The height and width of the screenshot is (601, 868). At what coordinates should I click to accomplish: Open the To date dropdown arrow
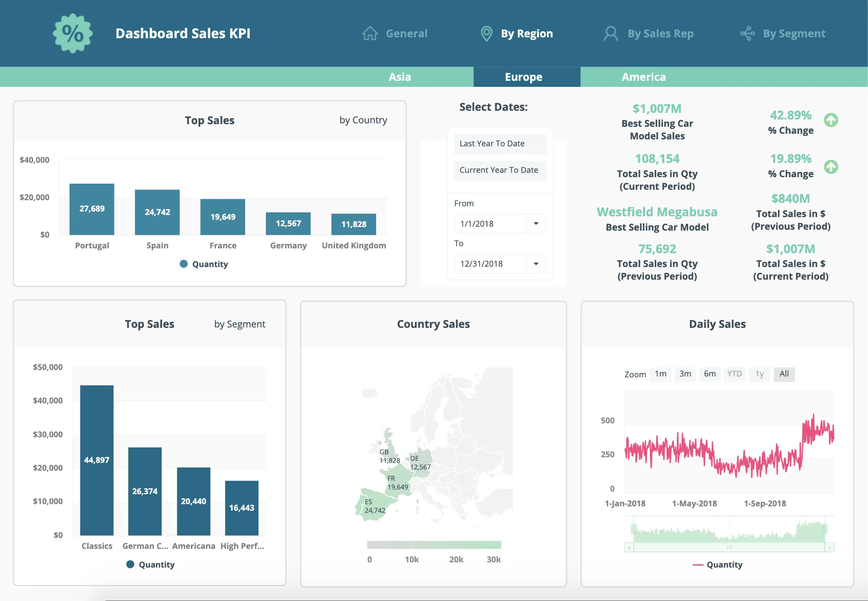536,264
